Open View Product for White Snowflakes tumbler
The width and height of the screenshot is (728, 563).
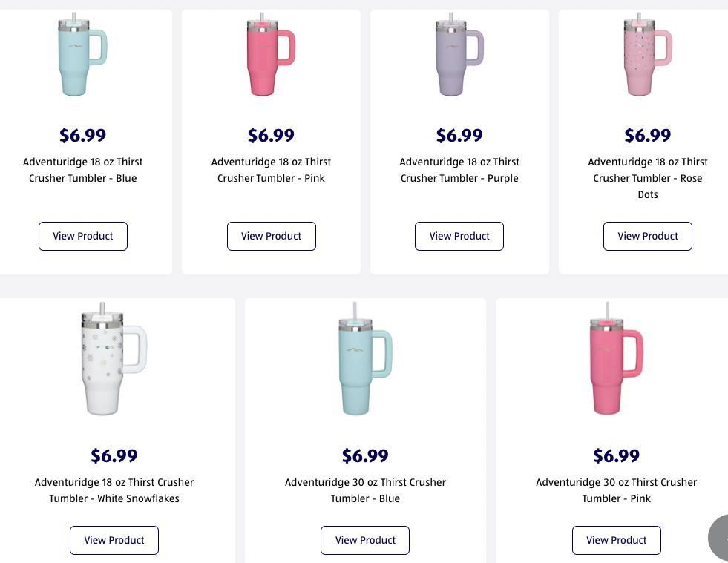tap(114, 540)
